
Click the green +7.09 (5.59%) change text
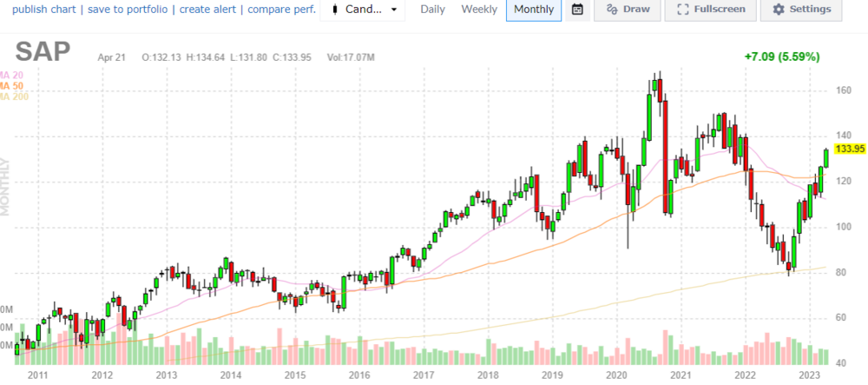pyautogui.click(x=781, y=56)
